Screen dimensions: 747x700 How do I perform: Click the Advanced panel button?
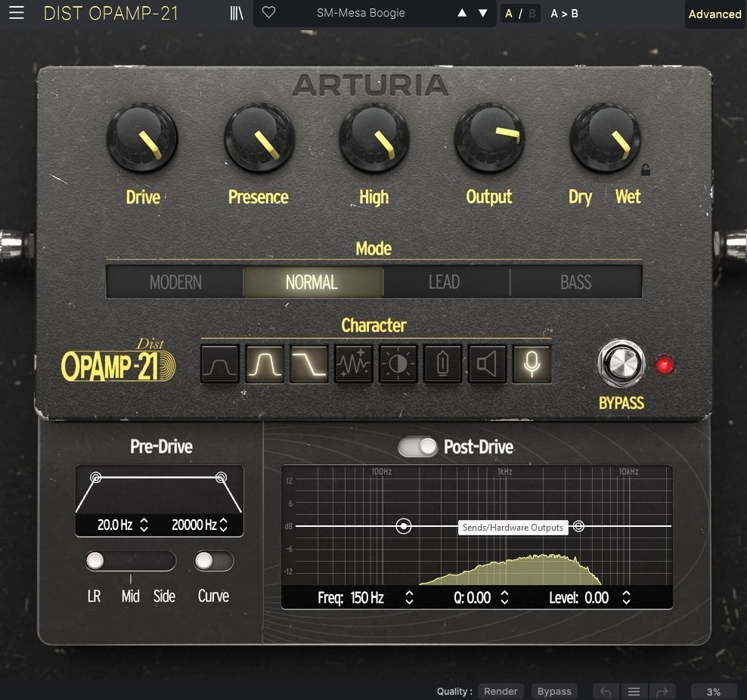coord(714,14)
